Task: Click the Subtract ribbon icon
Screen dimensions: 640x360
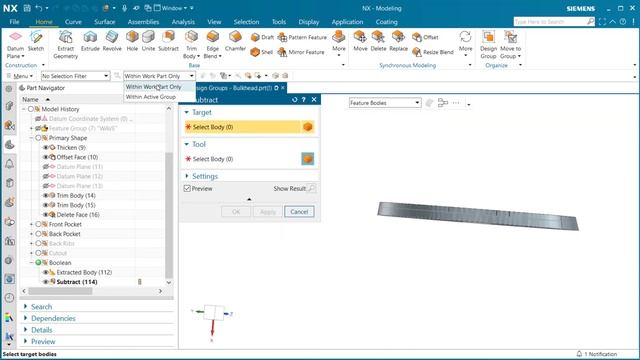Action: coord(168,41)
